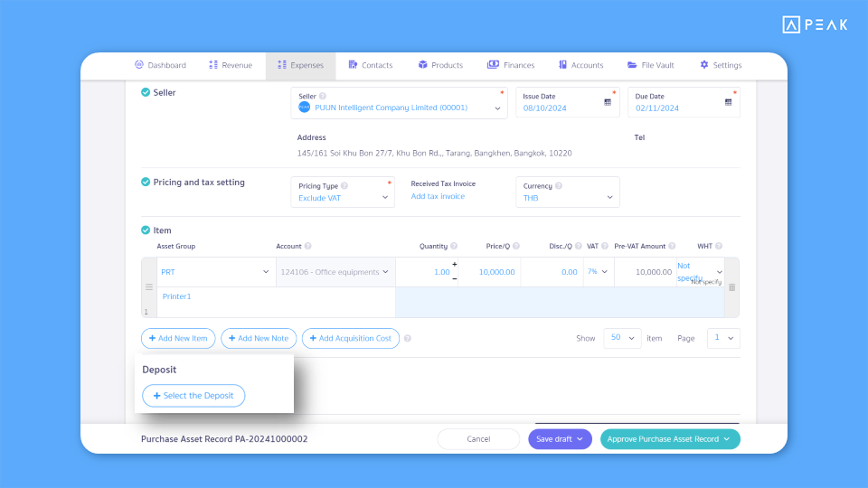Click the Quantity column help icon
This screenshot has height=488, width=868.
point(454,246)
